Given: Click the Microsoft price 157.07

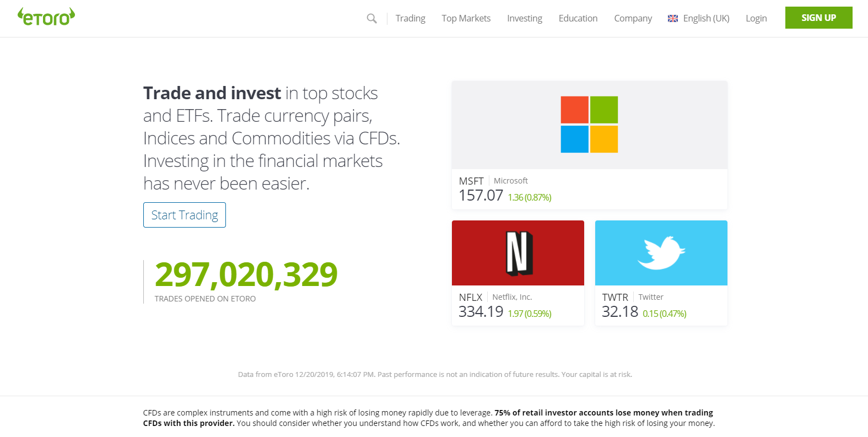Looking at the screenshot, I should click(x=481, y=196).
